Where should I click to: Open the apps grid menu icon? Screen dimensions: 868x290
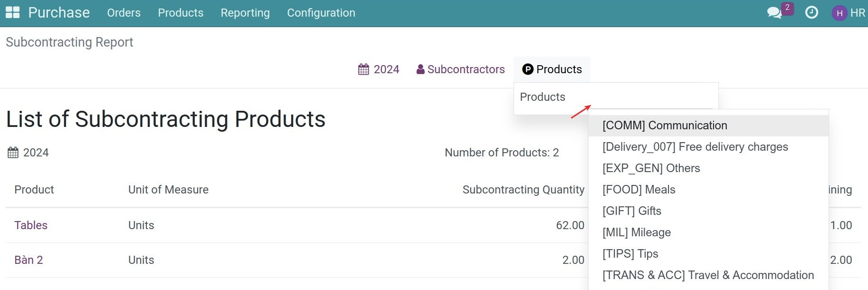click(x=12, y=13)
